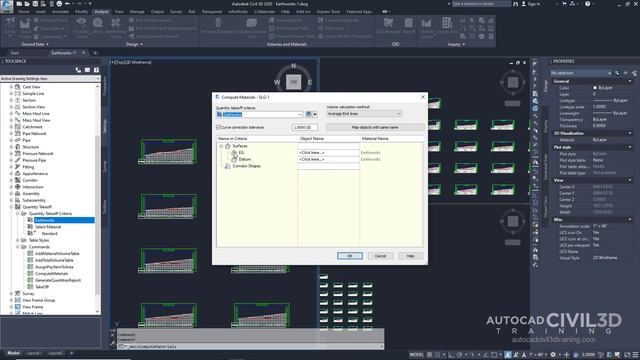
Task: Select the Select Material criteria tree item
Action: click(x=48, y=227)
